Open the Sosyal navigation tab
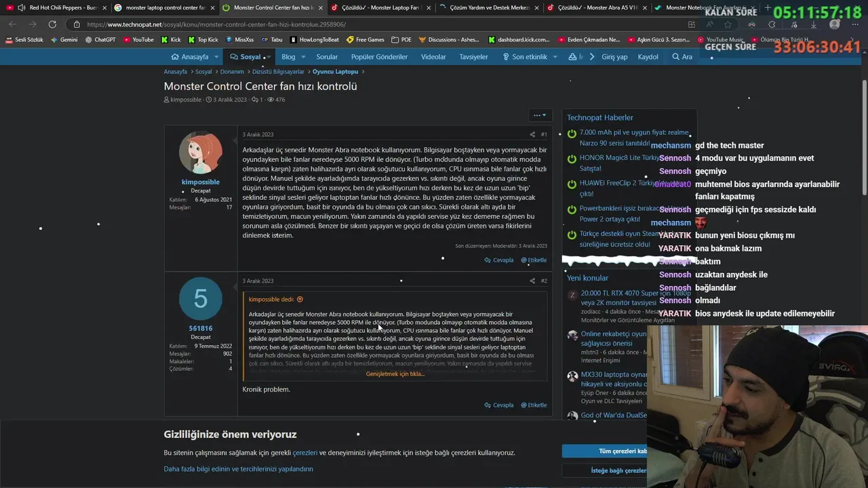Screen dimensions: 868x488 (x=245, y=57)
